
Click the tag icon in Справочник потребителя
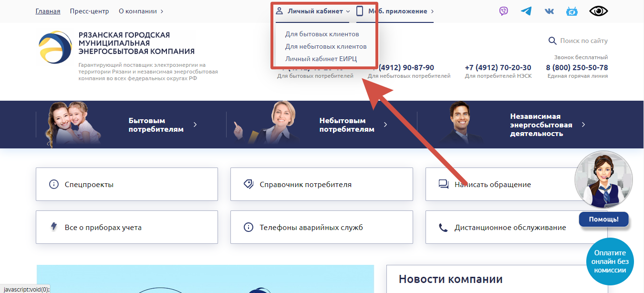pyautogui.click(x=248, y=184)
